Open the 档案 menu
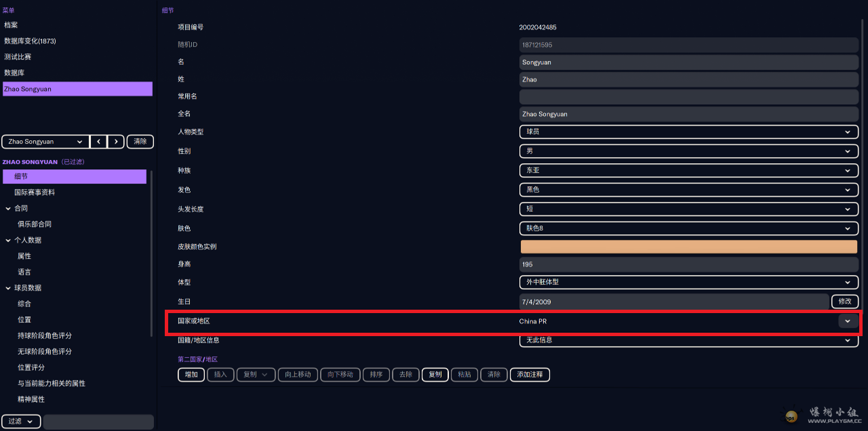Screen dimensions: 868x431 point(11,25)
